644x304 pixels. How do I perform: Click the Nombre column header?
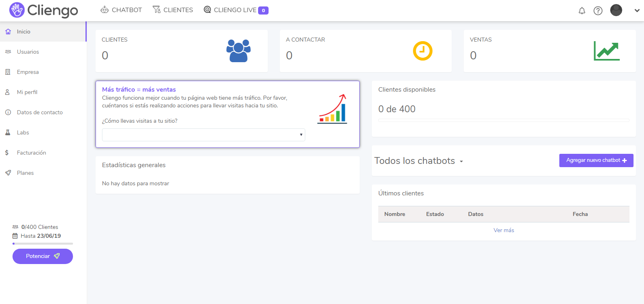pos(395,214)
